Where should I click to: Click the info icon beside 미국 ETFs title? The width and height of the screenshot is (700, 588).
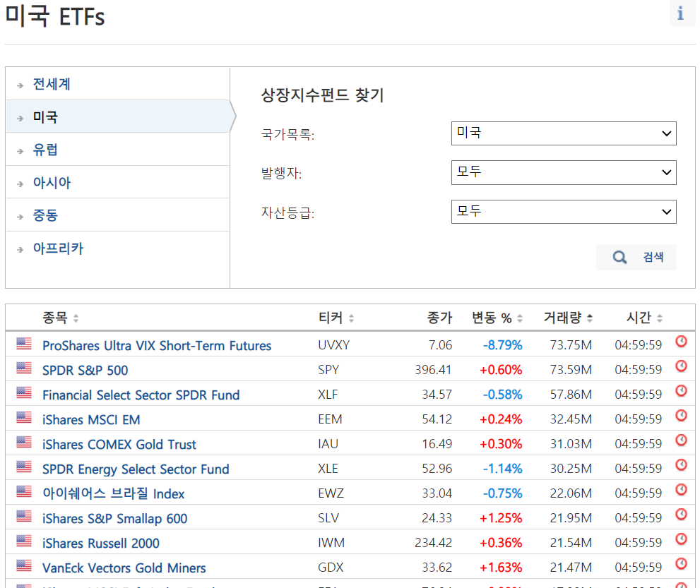click(681, 13)
